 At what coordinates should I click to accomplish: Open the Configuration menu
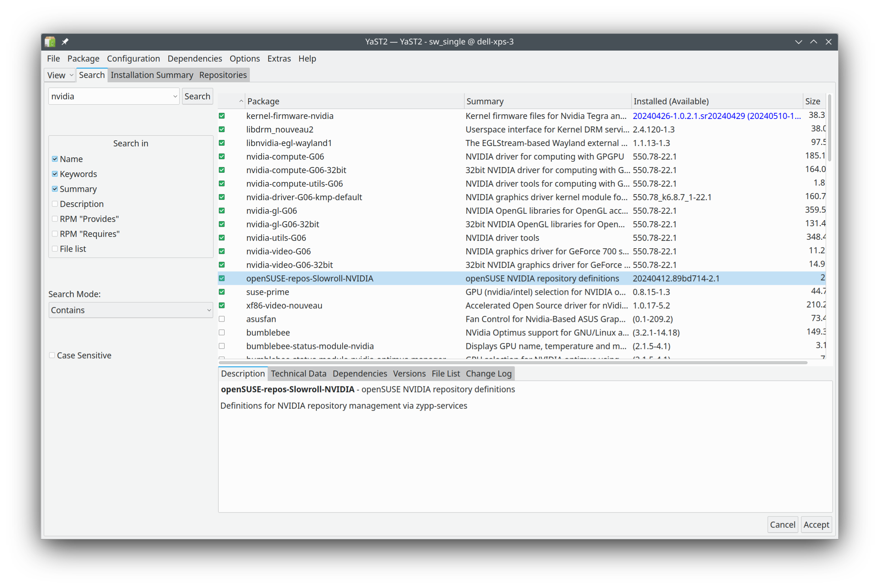(133, 58)
